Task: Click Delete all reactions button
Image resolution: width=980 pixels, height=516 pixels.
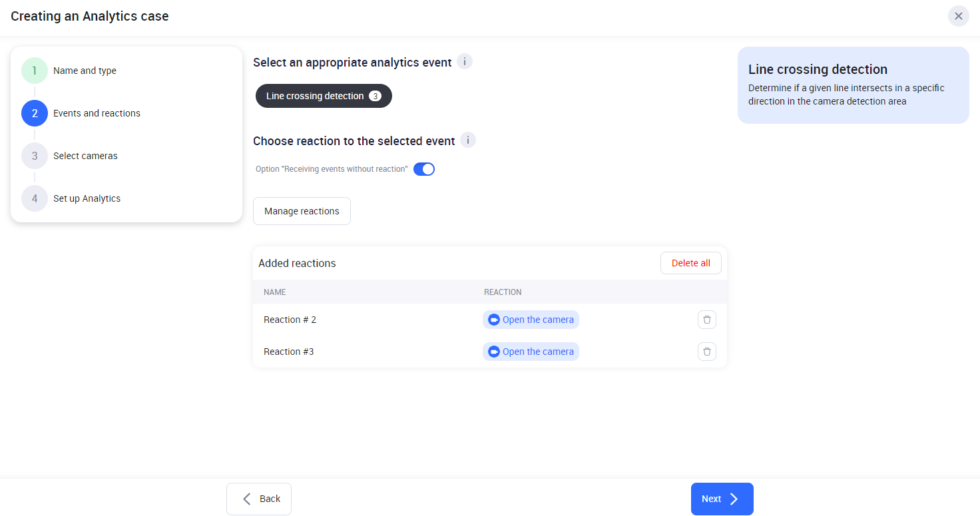Action: pos(690,263)
